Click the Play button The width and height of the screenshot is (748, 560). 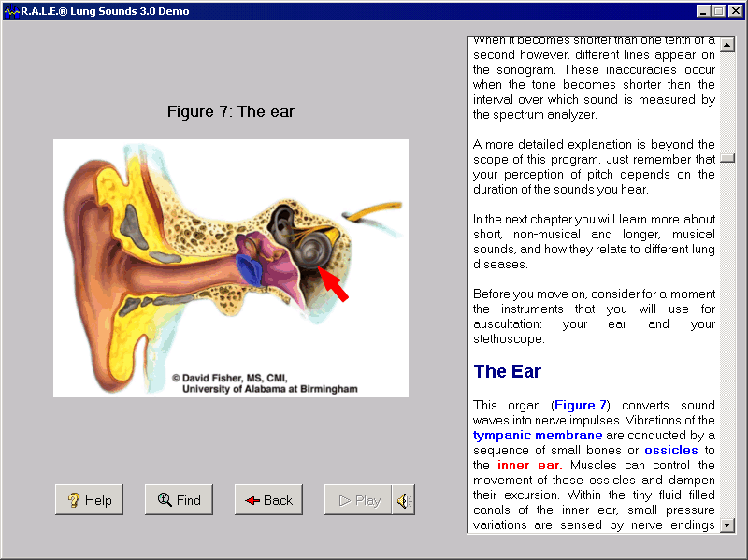click(x=357, y=499)
